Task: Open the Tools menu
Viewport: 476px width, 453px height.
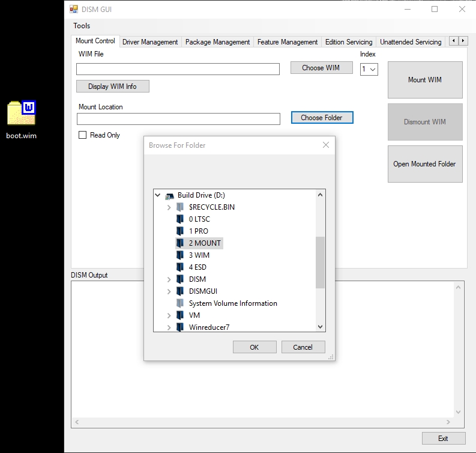Action: pos(82,26)
